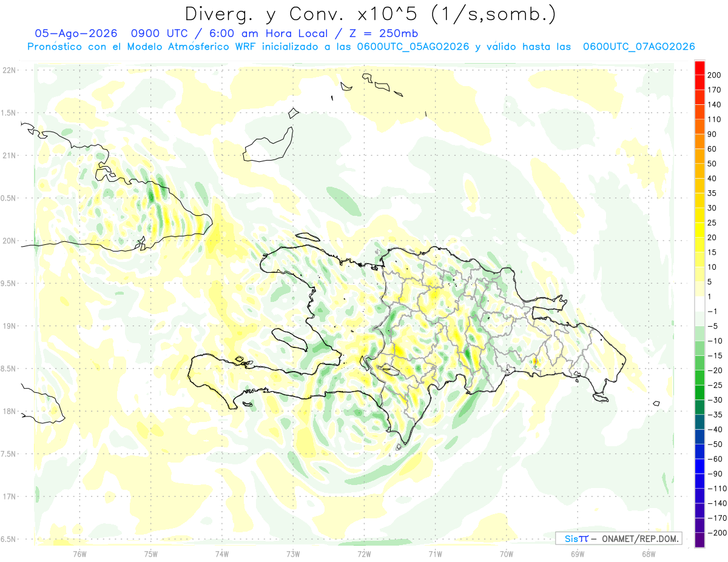Click the 18N latitude label

[8, 411]
